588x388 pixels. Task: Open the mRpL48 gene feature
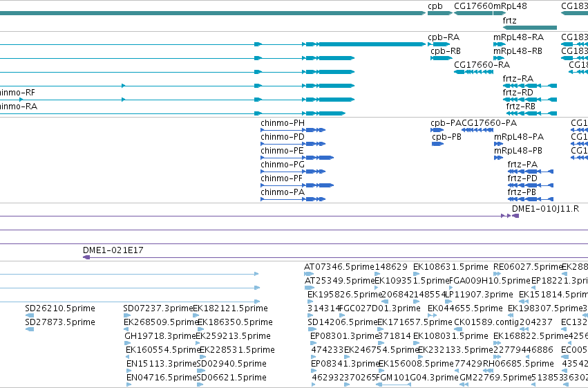[x=500, y=13]
